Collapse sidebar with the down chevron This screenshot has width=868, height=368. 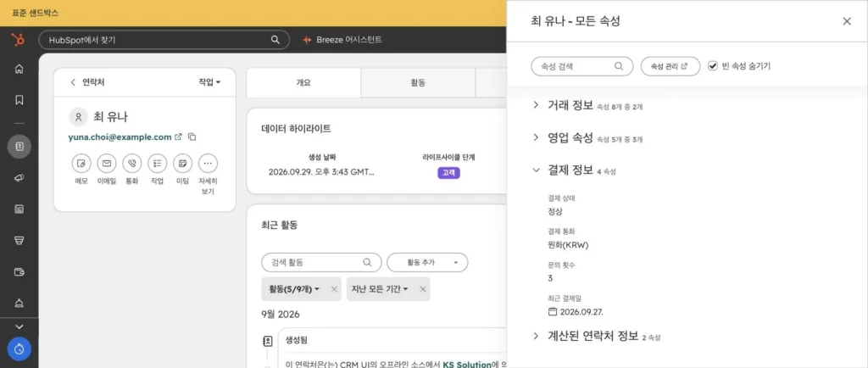coord(19,326)
